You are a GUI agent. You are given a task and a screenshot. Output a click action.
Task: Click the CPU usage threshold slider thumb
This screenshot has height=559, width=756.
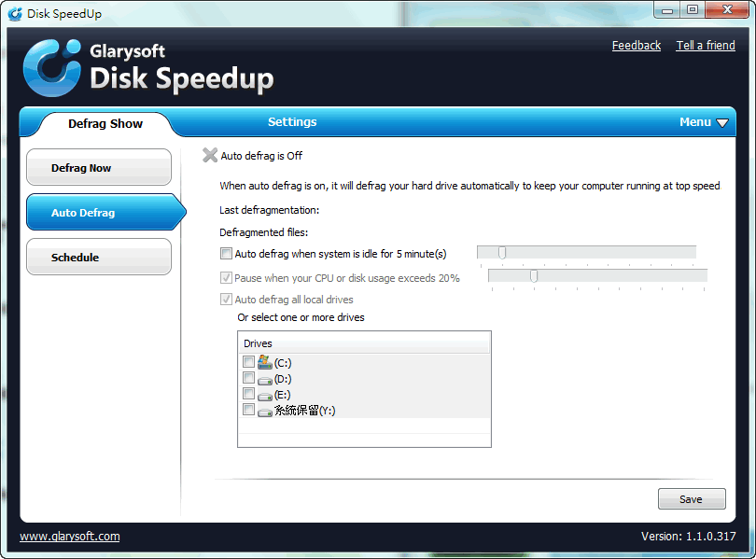[x=534, y=276]
